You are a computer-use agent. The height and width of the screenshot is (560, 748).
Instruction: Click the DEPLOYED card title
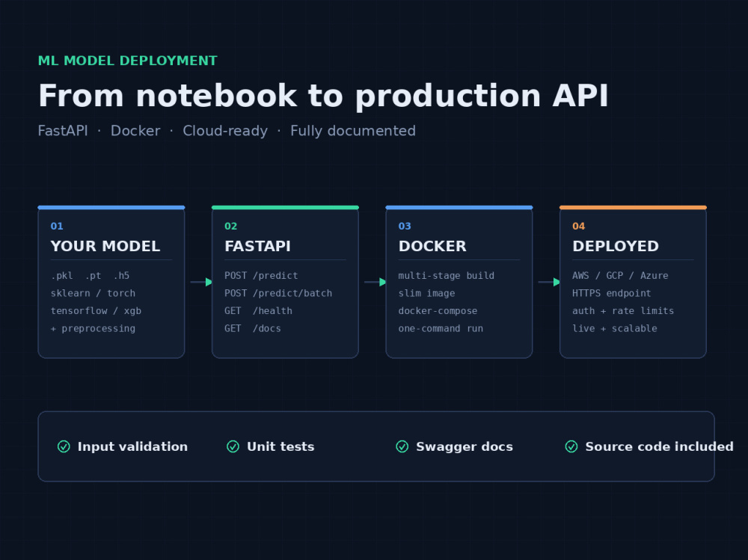pyautogui.click(x=616, y=246)
